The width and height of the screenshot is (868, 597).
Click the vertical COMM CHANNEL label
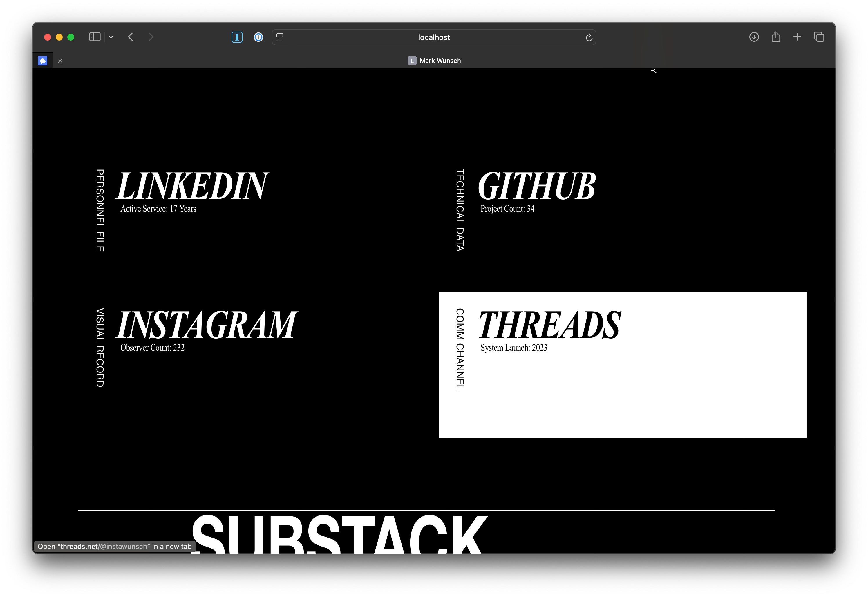460,349
